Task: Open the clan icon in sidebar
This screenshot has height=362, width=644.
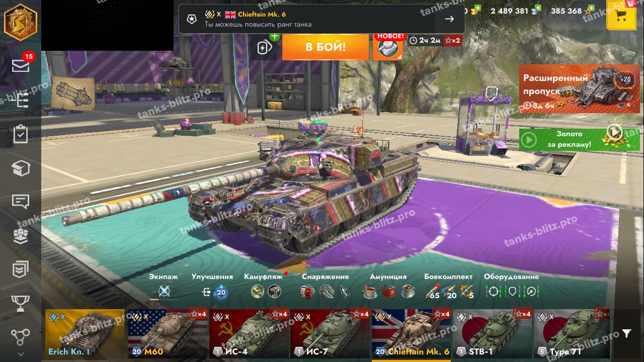Action: [x=21, y=236]
